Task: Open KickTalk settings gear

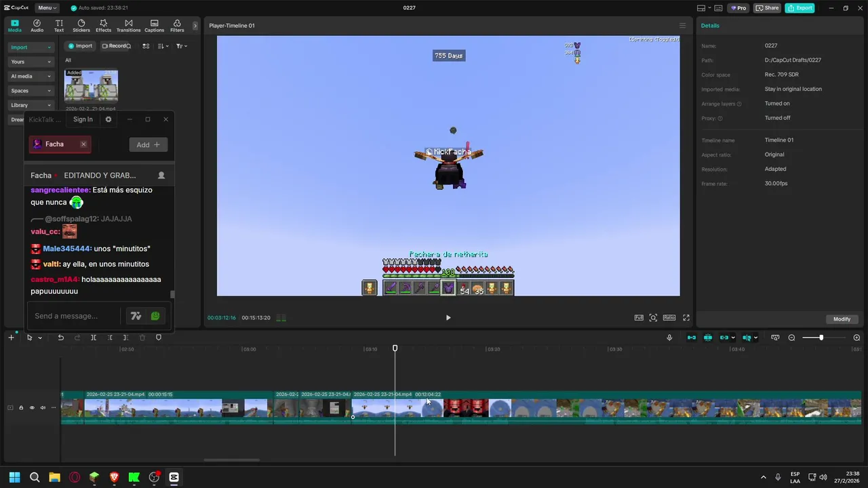Action: tap(108, 119)
